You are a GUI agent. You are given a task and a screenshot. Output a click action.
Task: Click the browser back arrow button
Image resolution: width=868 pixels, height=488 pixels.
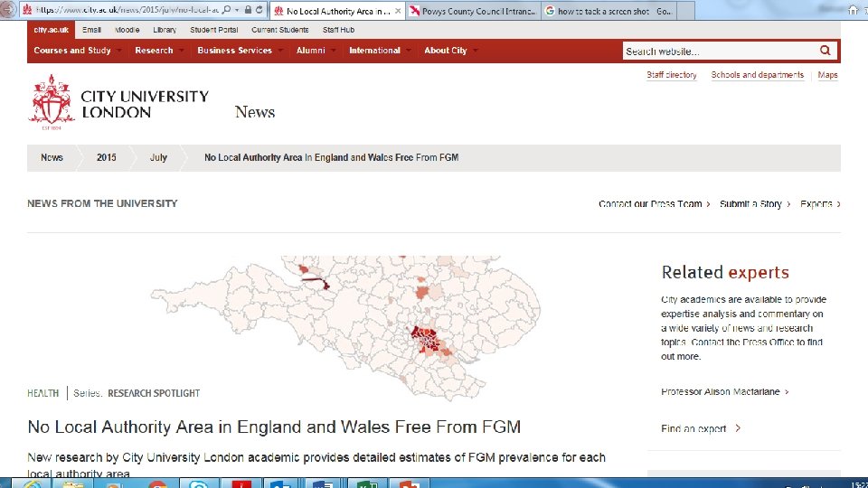tap(7, 9)
